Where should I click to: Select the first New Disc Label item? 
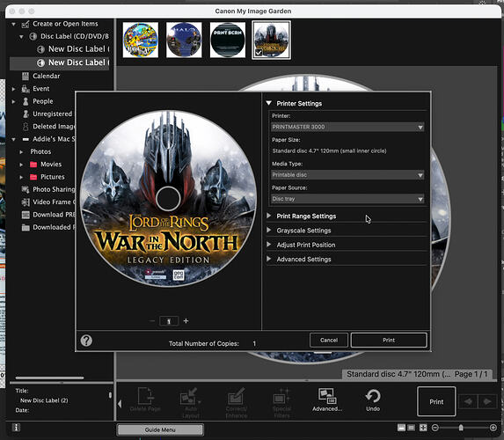point(73,49)
